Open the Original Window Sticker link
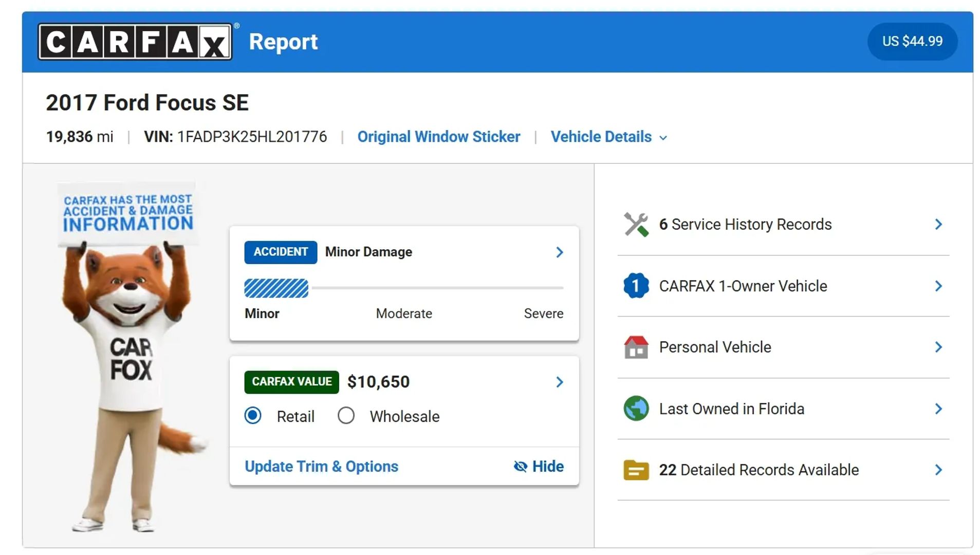This screenshot has width=980, height=555. tap(439, 137)
